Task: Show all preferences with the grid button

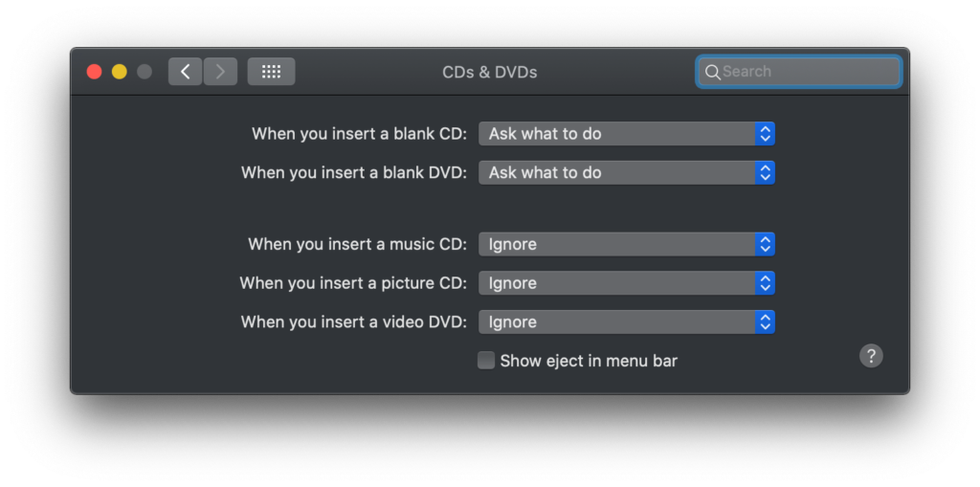Action: [x=271, y=72]
